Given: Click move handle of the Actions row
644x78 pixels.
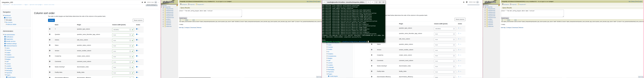Looking at the screenshot, I should [x=50, y=40].
